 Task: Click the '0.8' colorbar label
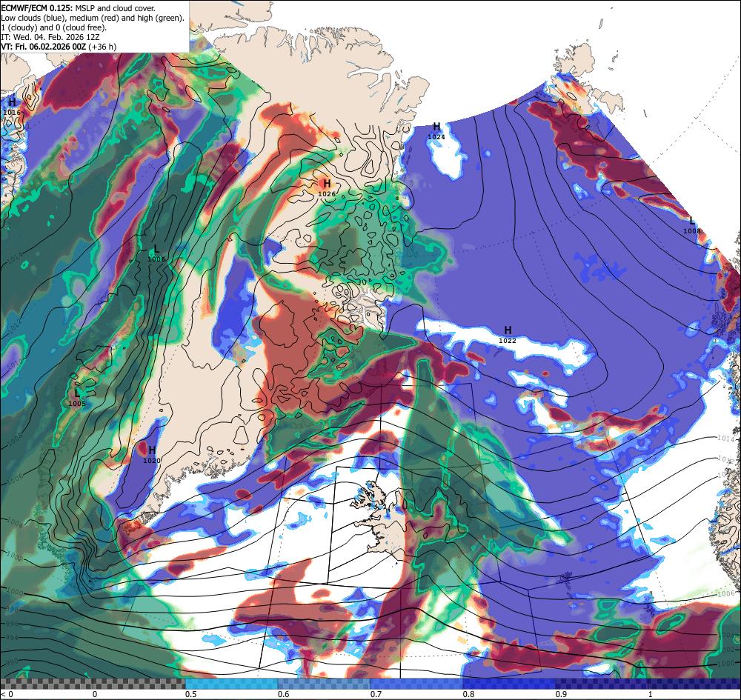pyautogui.click(x=469, y=694)
